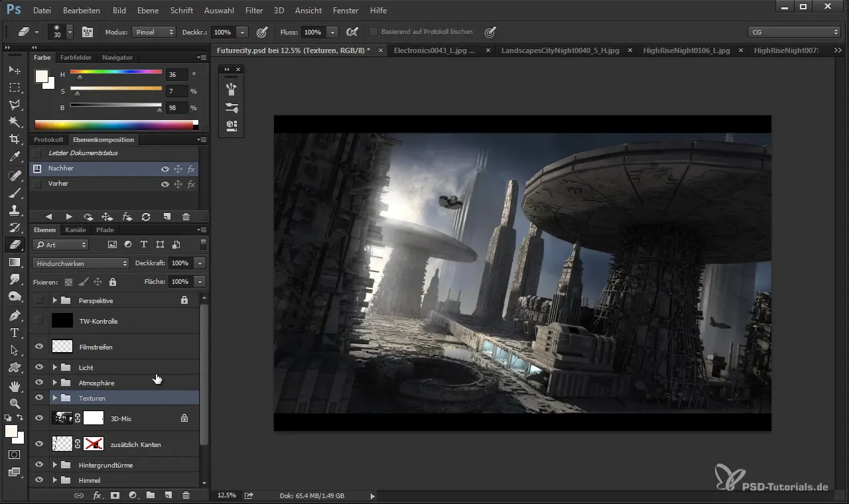Viewport: 849px width, 504px height.
Task: Select the Pen tool
Action: tap(14, 315)
